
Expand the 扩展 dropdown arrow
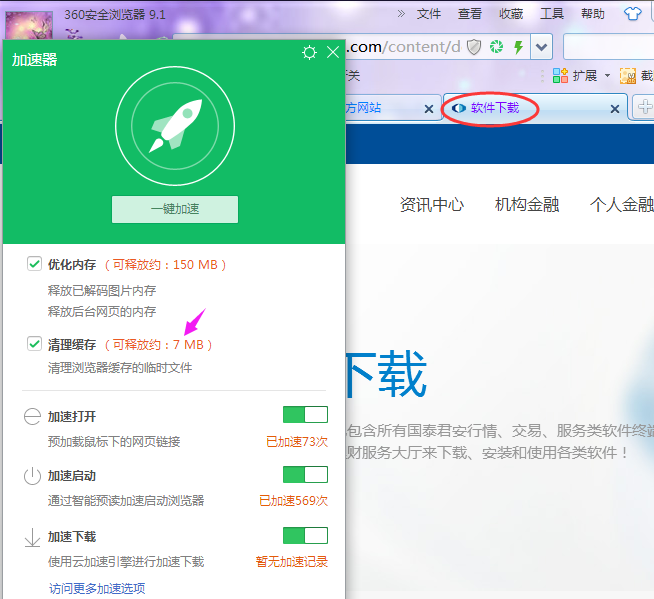tap(607, 76)
